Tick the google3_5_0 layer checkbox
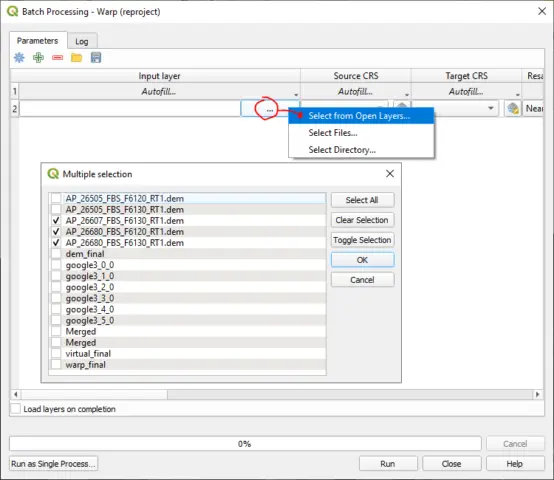This screenshot has width=554, height=480. (x=56, y=320)
